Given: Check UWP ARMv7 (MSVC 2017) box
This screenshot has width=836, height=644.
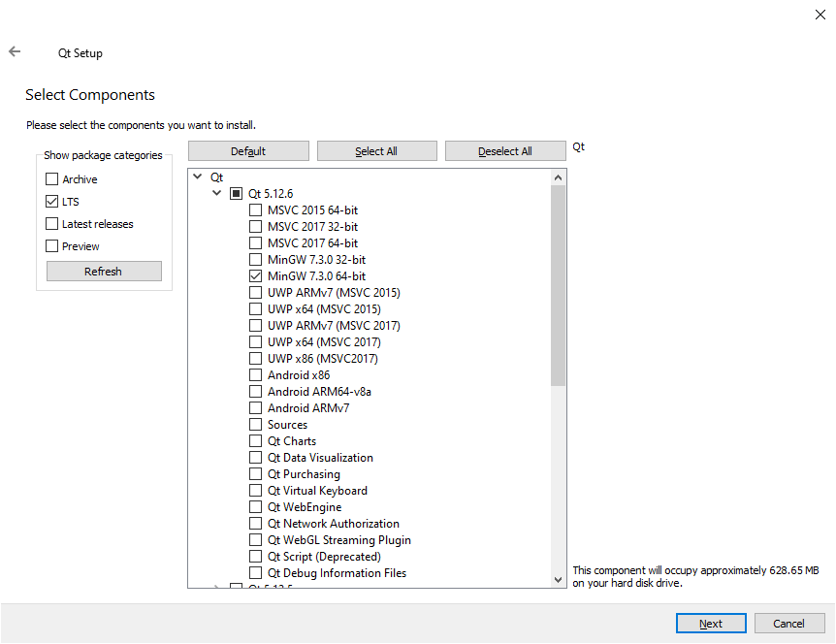Looking at the screenshot, I should click(256, 326).
